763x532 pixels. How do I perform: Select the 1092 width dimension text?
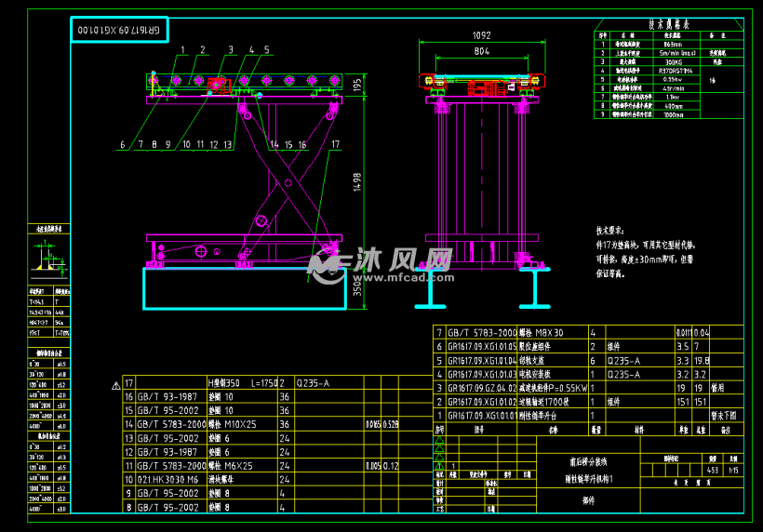pos(481,35)
